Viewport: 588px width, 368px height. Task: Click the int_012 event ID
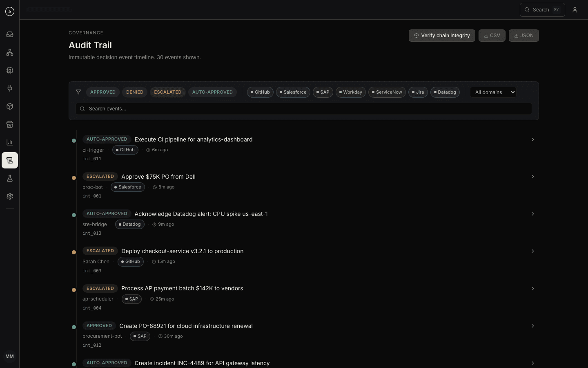click(x=92, y=345)
